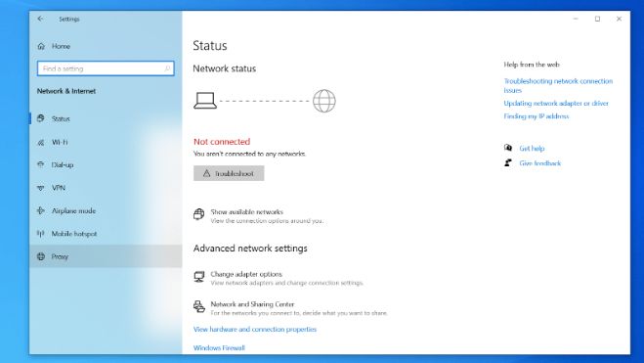Click the internet globe icon in diagram
This screenshot has height=363, width=644.
point(324,101)
